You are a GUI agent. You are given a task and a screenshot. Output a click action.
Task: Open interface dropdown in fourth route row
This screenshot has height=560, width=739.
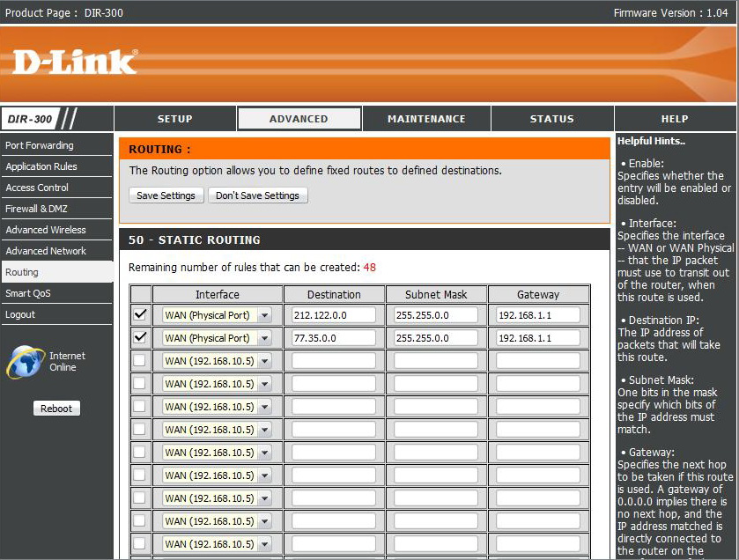point(217,384)
